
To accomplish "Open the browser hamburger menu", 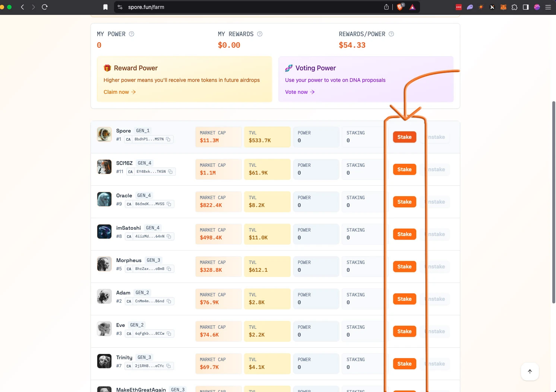I will coord(548,7).
